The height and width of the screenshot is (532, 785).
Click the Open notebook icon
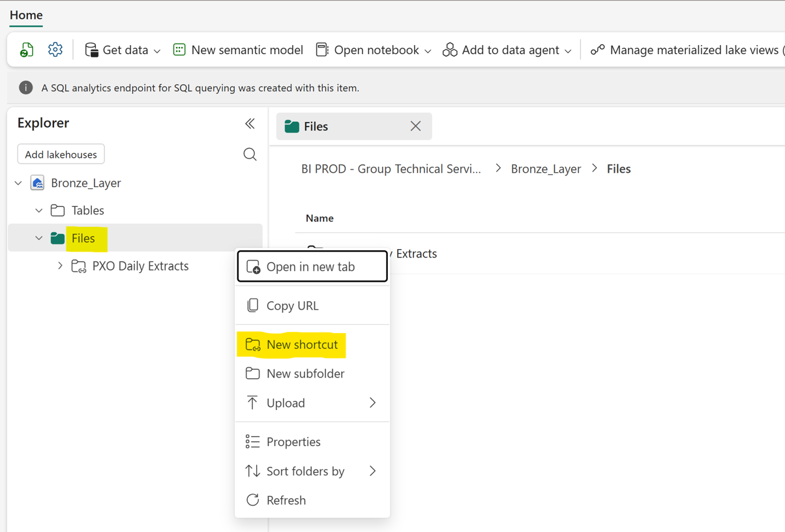point(322,50)
